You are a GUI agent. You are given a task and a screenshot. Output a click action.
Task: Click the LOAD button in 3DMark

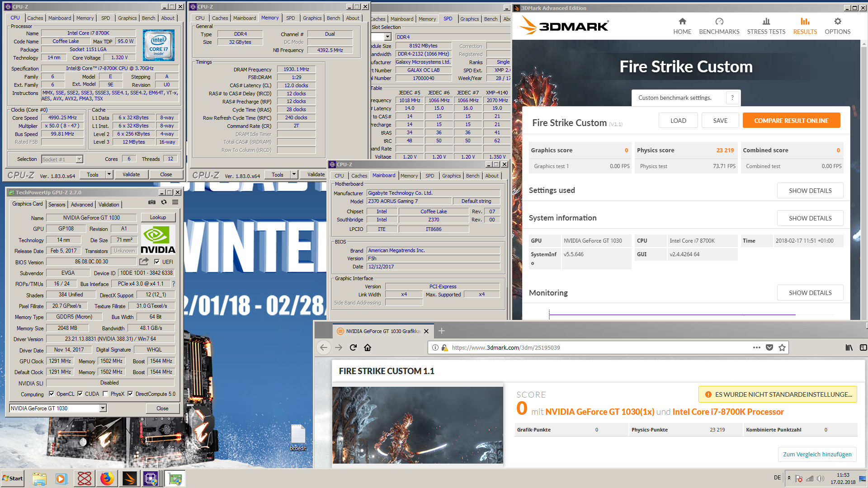678,121
